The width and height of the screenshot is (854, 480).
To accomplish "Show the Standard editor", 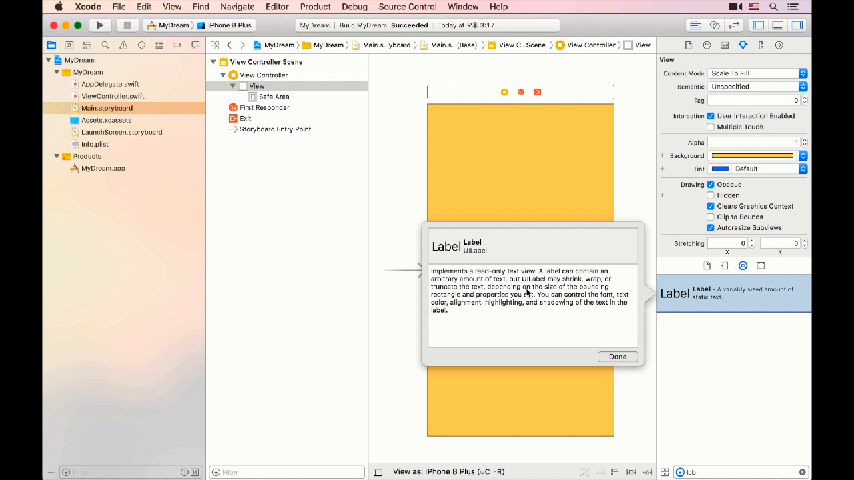I will click(x=696, y=25).
